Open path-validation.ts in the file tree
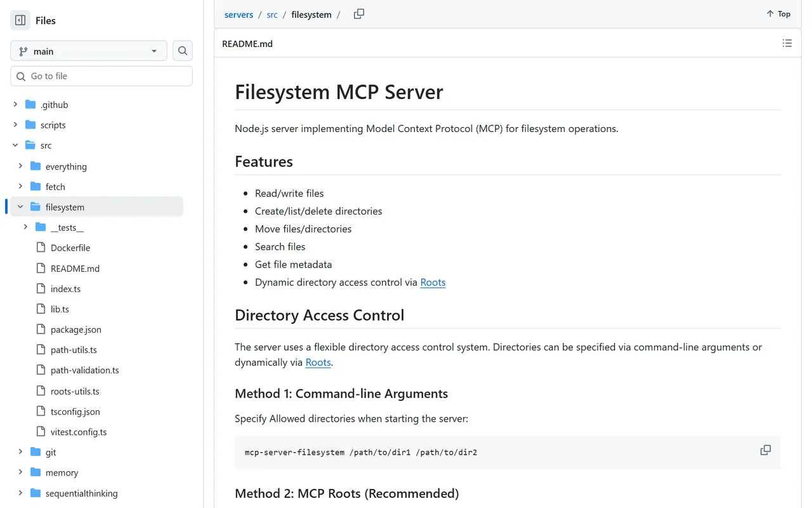Screen dimensions: 812x508 (85, 370)
